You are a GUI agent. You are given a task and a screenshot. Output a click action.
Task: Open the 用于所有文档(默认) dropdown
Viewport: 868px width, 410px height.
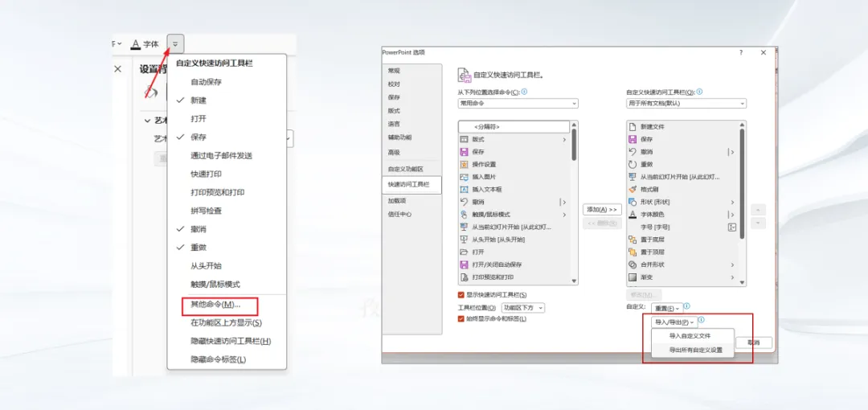tap(686, 103)
